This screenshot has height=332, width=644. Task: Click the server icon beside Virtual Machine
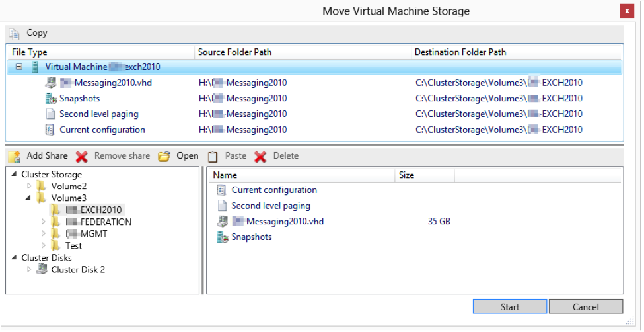pos(35,67)
